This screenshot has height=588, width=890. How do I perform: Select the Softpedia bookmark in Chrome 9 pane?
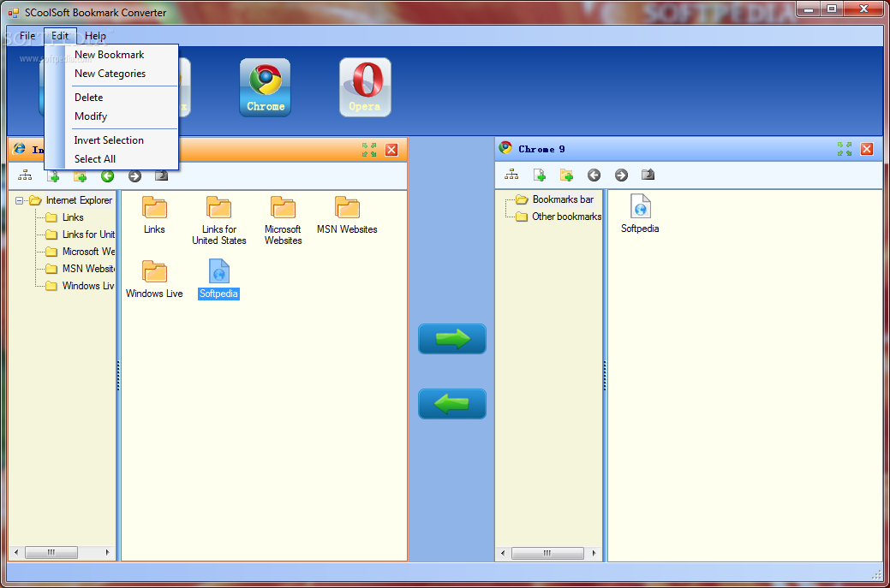click(640, 214)
